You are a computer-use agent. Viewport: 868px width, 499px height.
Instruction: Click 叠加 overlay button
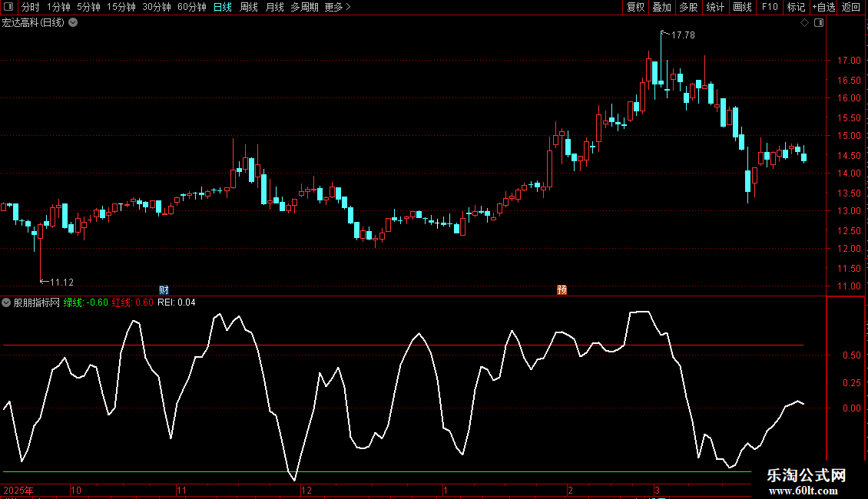(x=661, y=7)
